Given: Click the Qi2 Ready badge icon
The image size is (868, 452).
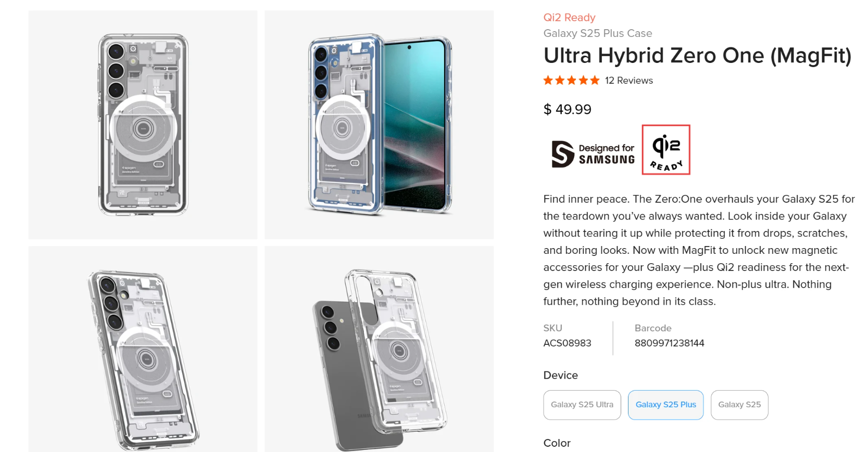Looking at the screenshot, I should (666, 150).
